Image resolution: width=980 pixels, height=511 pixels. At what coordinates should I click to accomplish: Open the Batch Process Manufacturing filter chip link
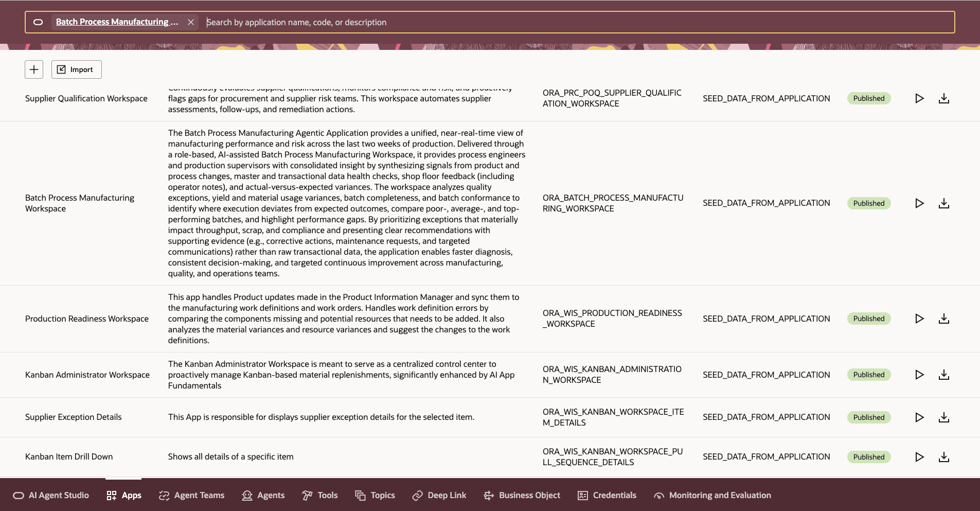[117, 22]
